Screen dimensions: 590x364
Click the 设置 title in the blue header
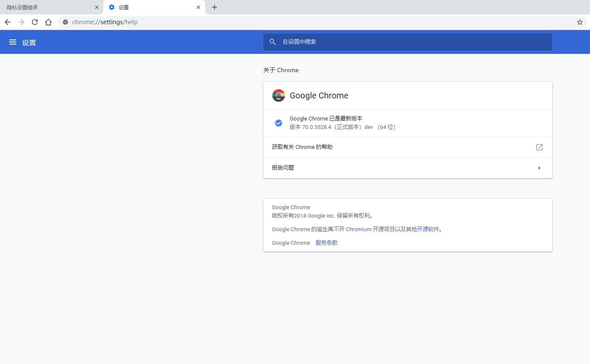pyautogui.click(x=29, y=42)
